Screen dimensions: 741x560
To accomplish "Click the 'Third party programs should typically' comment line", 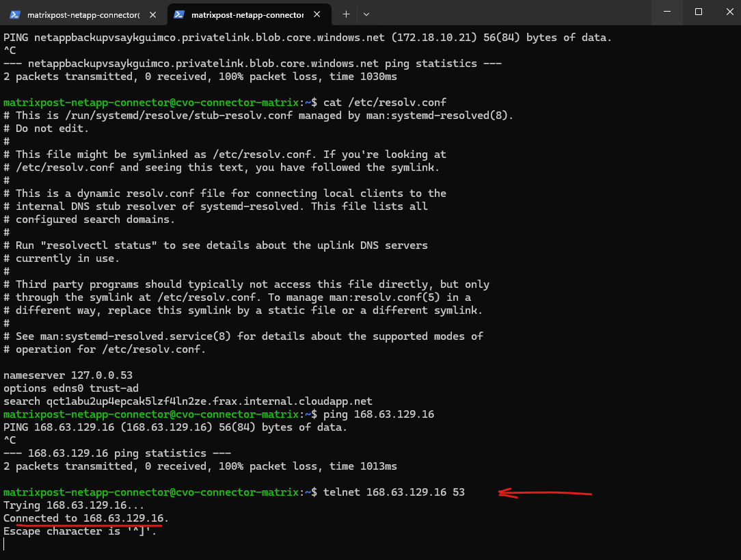I will click(x=246, y=284).
